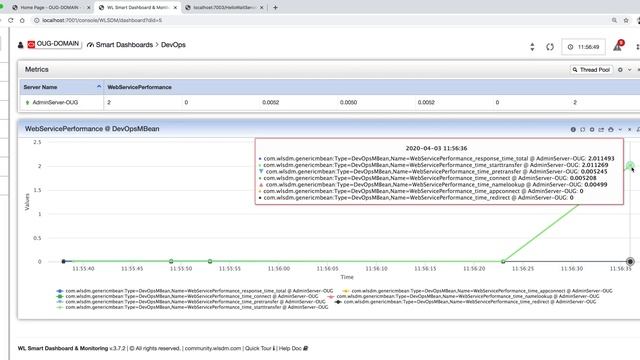The height and width of the screenshot is (360, 640).
Task: Click the green data point at 11:55:53
Action: coord(210,261)
